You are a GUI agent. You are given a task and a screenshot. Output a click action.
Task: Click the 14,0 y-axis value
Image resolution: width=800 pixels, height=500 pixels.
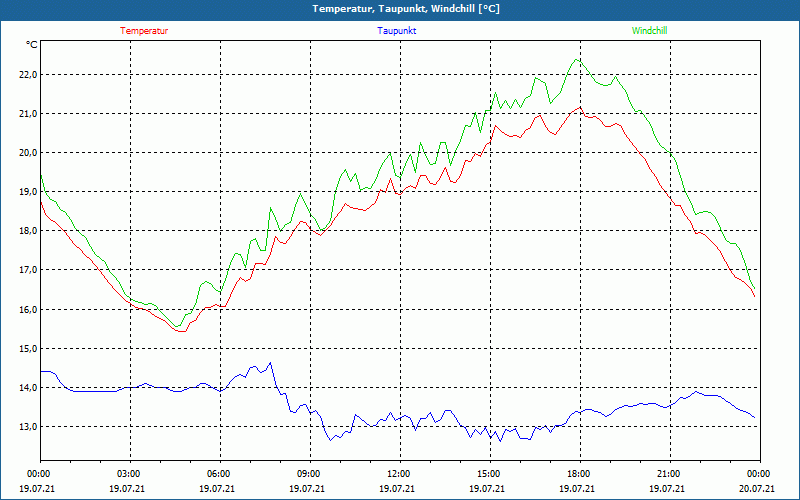coord(29,388)
